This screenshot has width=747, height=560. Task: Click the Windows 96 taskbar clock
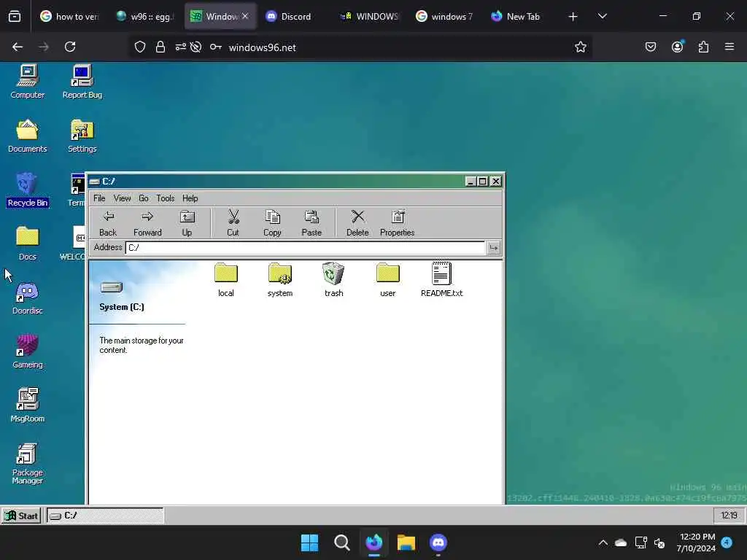click(x=729, y=516)
